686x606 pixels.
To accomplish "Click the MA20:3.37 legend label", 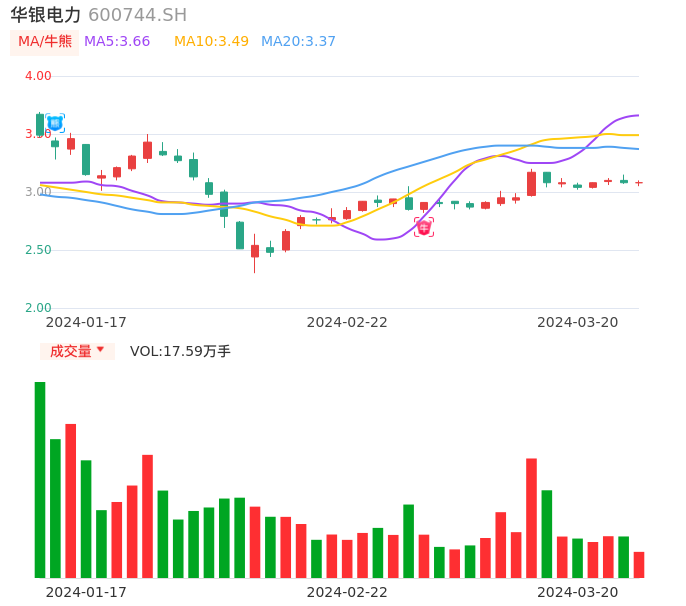I will [298, 42].
